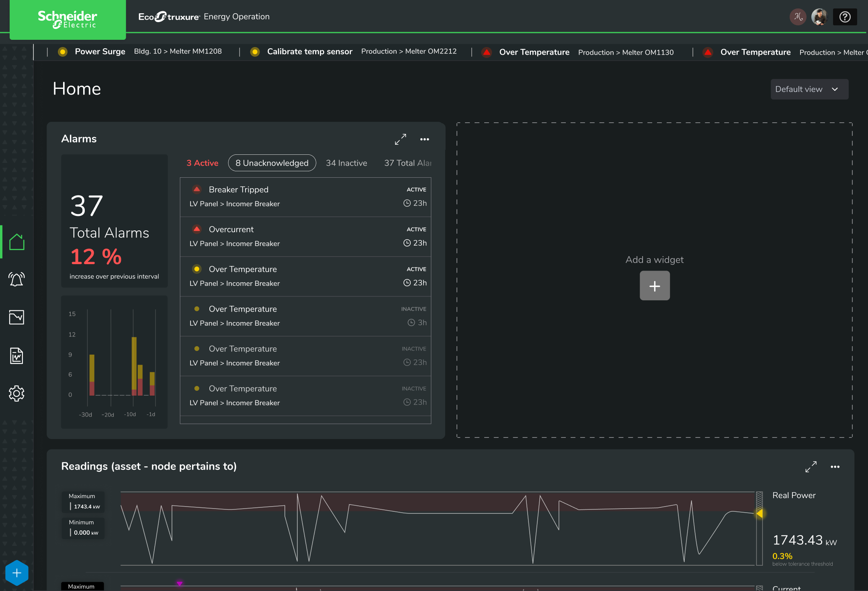The width and height of the screenshot is (868, 591).
Task: Click the Alarms widget title
Action: coord(79,139)
